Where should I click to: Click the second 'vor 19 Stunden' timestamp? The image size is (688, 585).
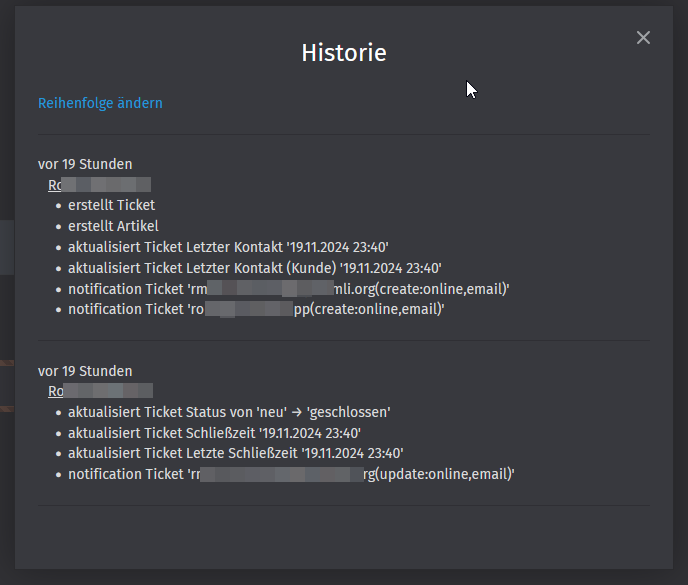85,371
